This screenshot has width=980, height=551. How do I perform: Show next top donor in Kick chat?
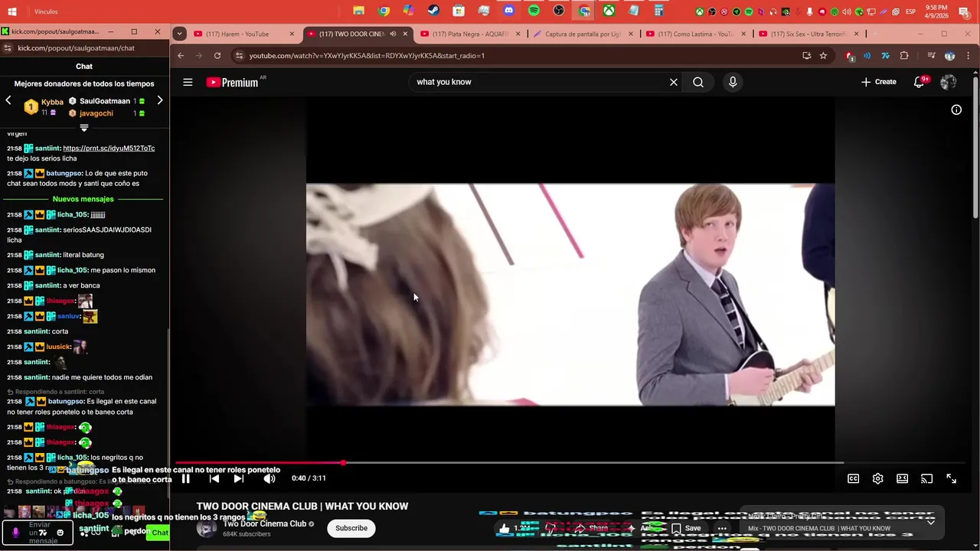click(159, 100)
